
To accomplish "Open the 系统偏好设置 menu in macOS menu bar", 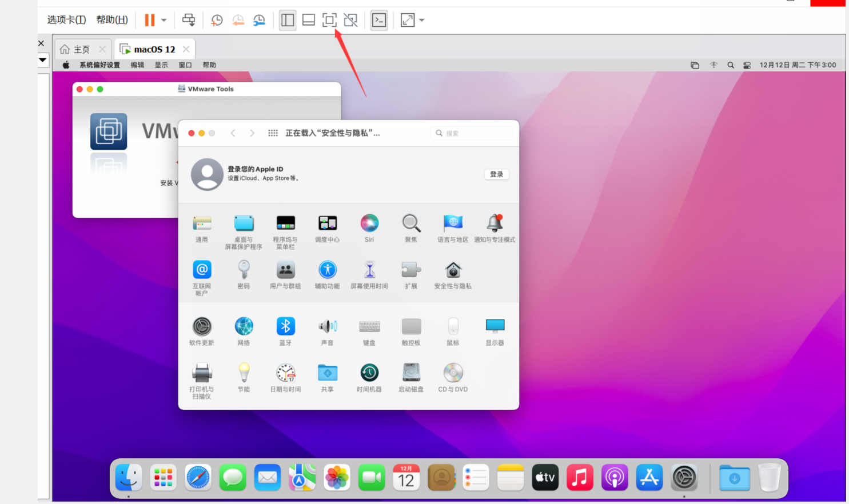I will click(99, 65).
